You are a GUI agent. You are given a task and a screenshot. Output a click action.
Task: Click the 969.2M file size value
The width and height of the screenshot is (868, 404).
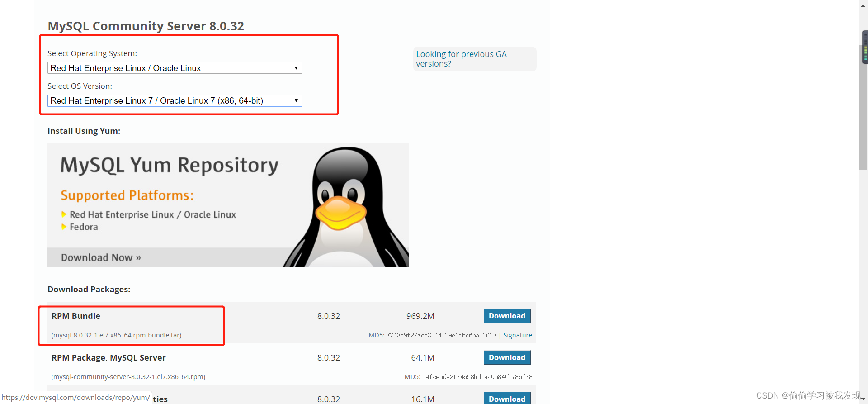[x=420, y=316]
